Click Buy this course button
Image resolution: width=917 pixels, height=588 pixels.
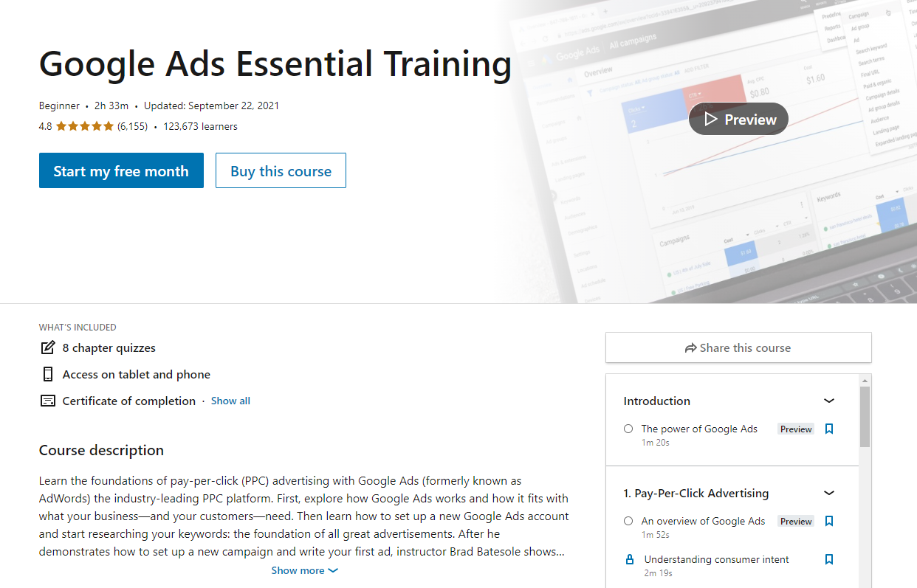pyautogui.click(x=281, y=170)
